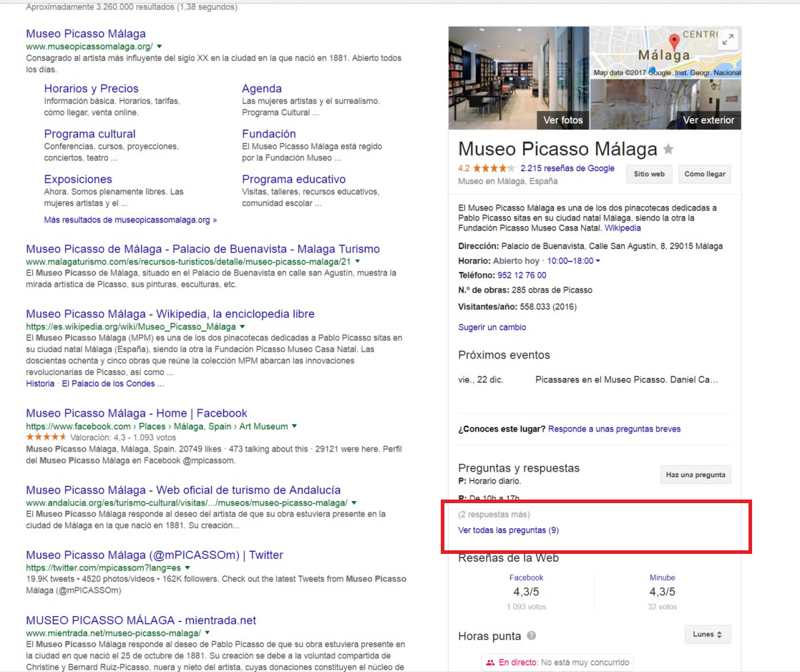Click the Sitio web button
The width and height of the screenshot is (800, 672).
pyautogui.click(x=650, y=174)
